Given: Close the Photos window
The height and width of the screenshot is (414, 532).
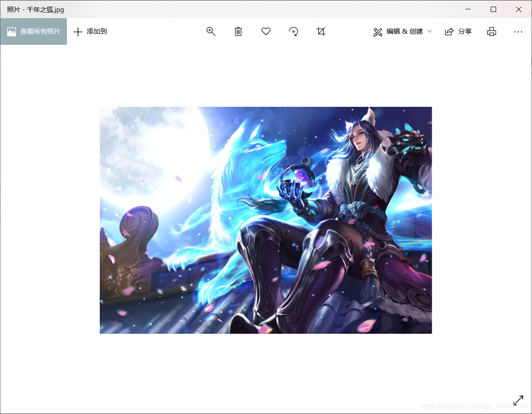Looking at the screenshot, I should click(519, 9).
